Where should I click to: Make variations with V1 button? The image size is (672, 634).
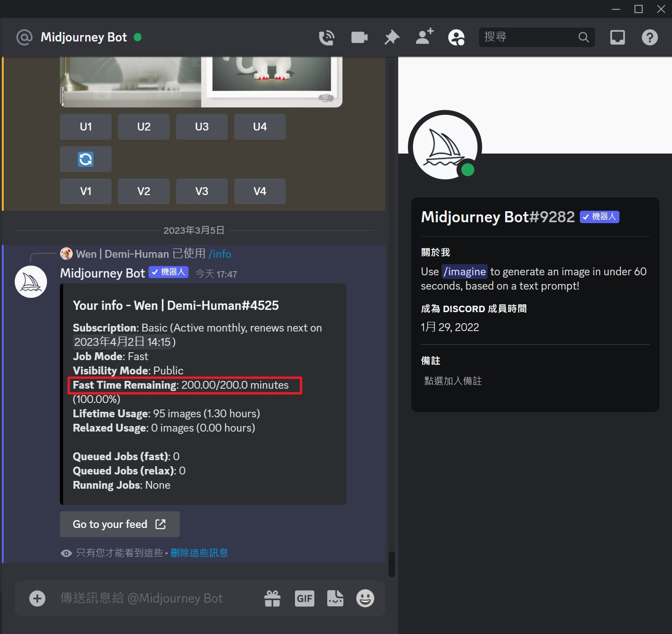point(86,191)
